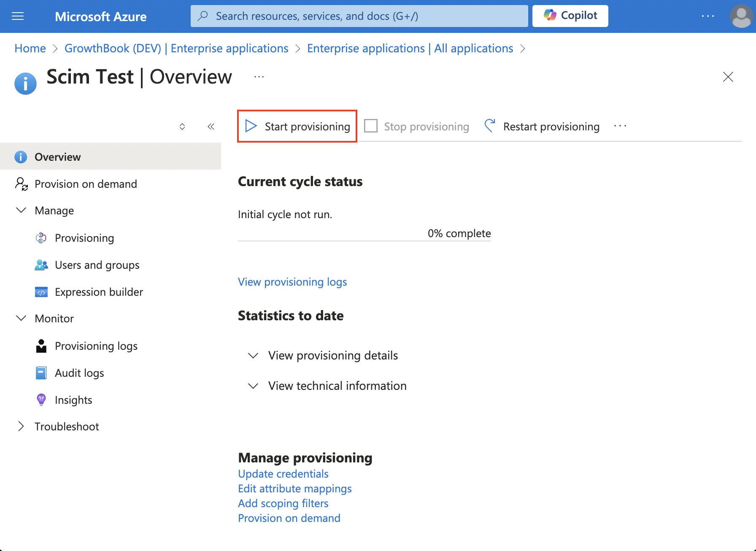Click the Troubleshoot section label
The image size is (756, 551).
67,427
